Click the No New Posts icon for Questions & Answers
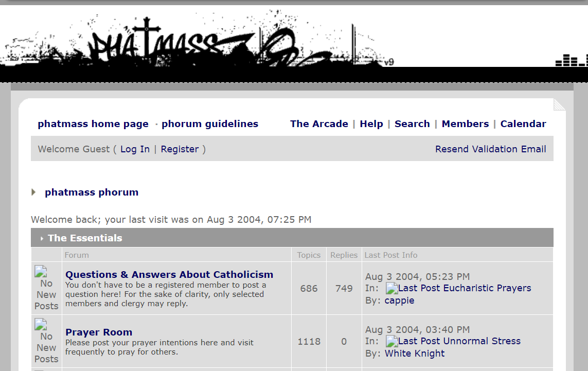588x371 pixels. tap(41, 271)
